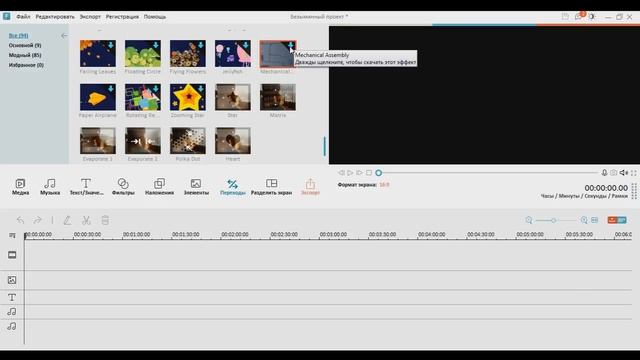Open the Наложения overlays panel
This screenshot has height=360, width=640.
[159, 187]
